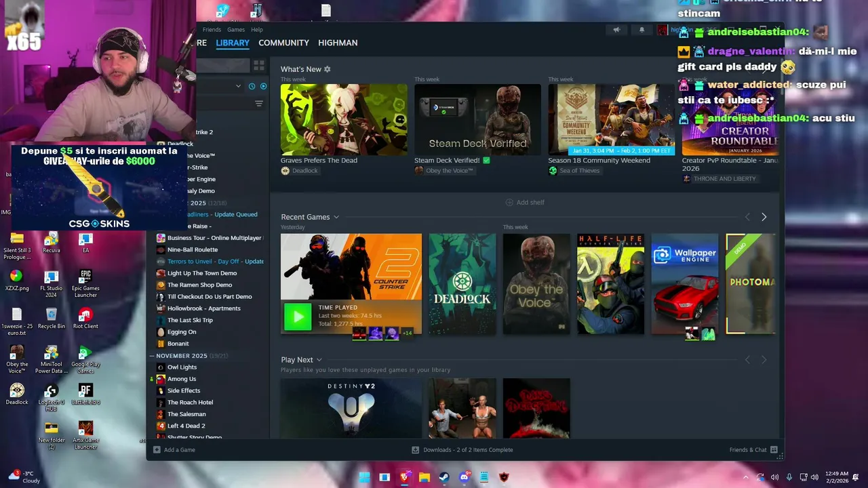
Task: Select Destiny 2 in Play Next
Action: (x=351, y=408)
